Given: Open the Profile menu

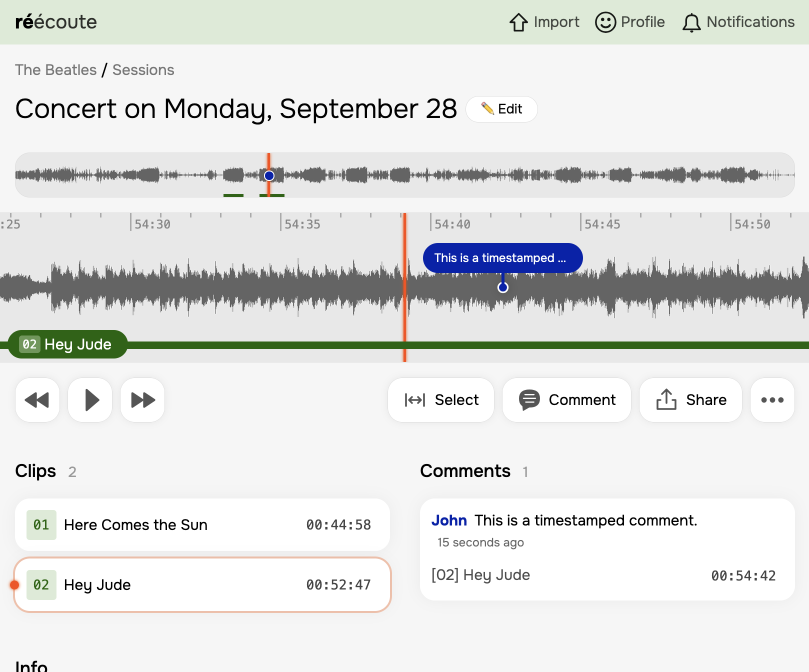Looking at the screenshot, I should (630, 22).
